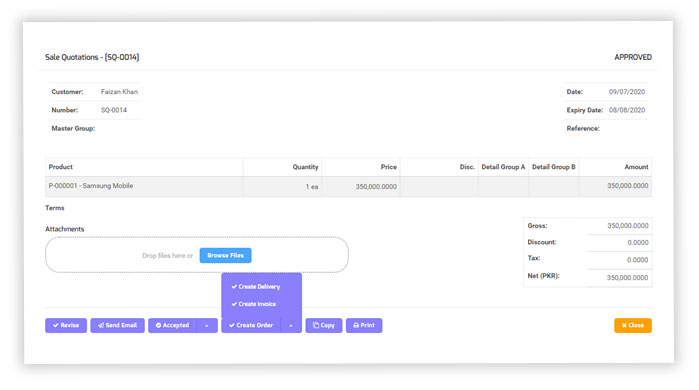Click the Gross total value
Viewport: 699px width, 390px height.
[x=628, y=226]
